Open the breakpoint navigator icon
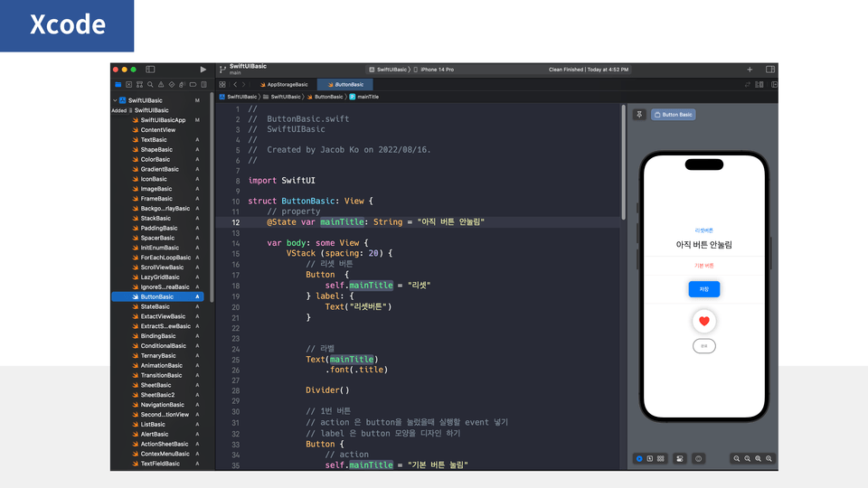868x488 pixels. (x=193, y=85)
